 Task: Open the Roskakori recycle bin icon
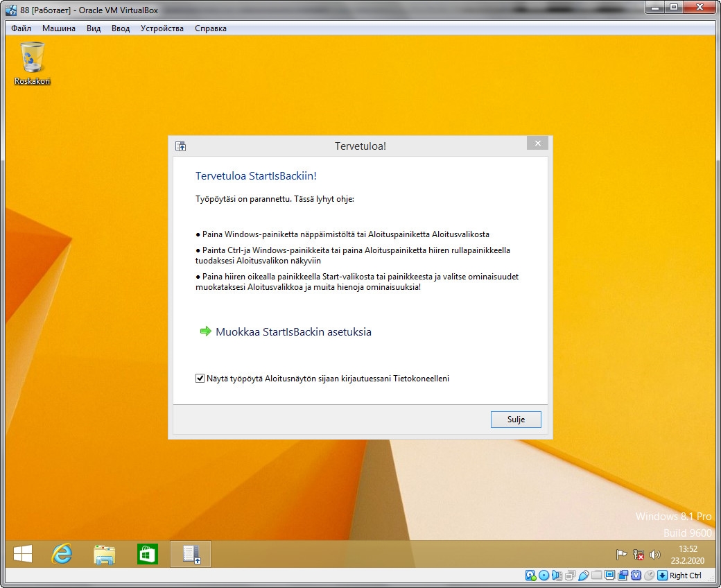point(33,62)
